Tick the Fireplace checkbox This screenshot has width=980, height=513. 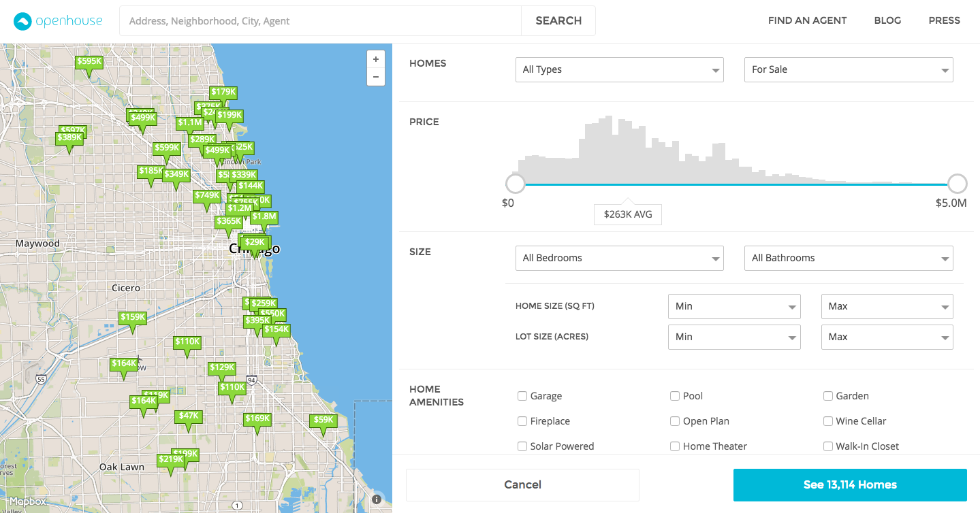[x=522, y=421]
